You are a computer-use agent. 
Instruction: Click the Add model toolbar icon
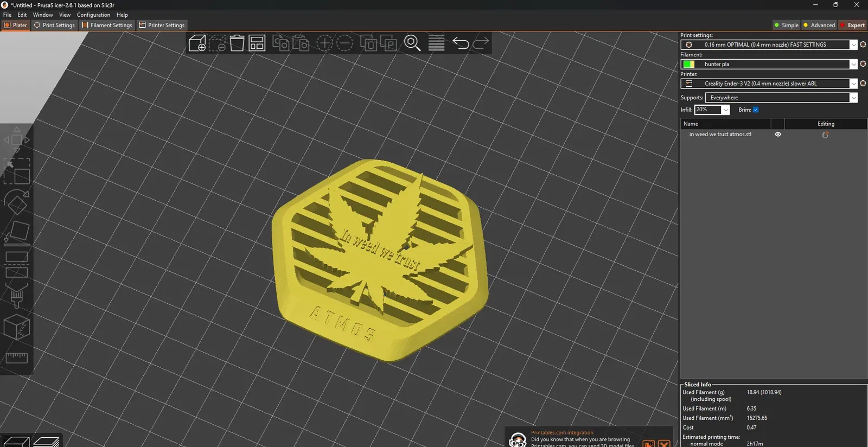[x=197, y=43]
